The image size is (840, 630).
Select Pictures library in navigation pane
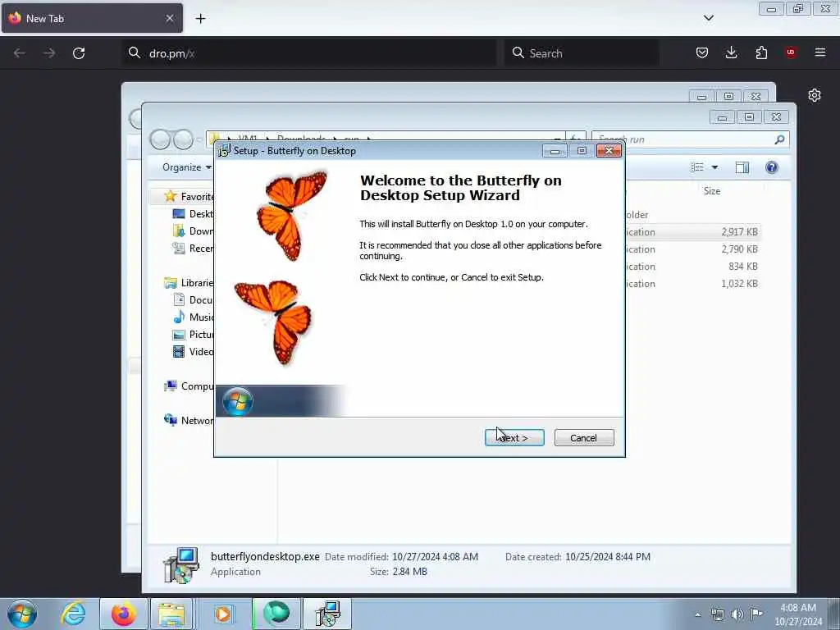[193, 335]
